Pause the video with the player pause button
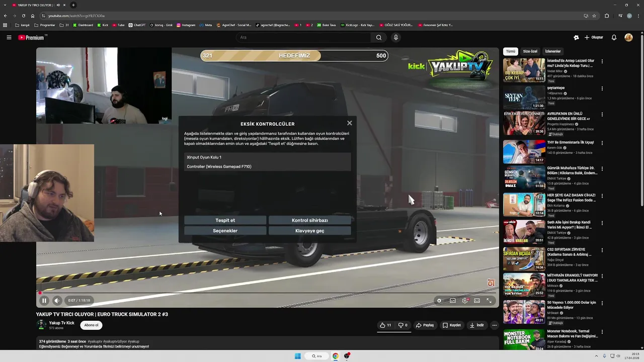 (44, 301)
